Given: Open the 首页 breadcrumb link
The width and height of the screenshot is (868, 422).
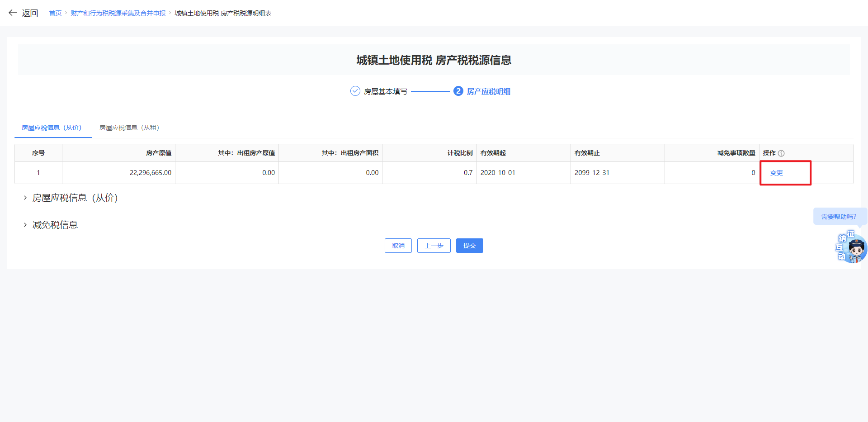Looking at the screenshot, I should 55,13.
